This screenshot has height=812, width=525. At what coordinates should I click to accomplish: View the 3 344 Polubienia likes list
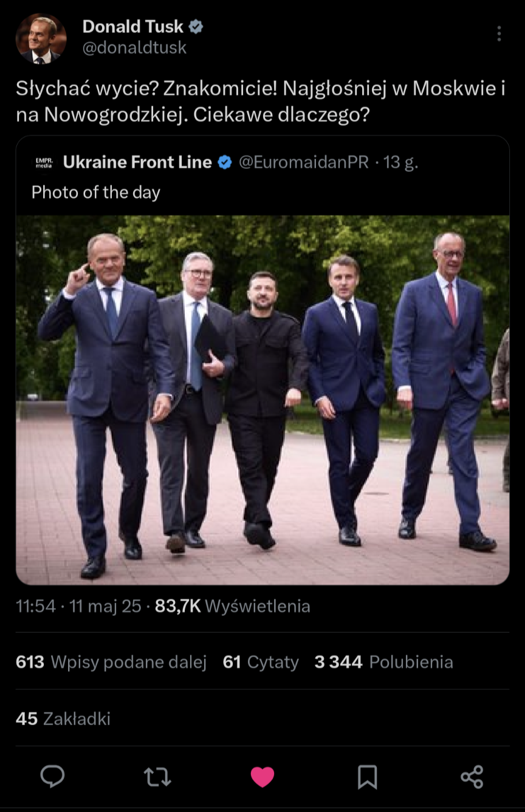pyautogui.click(x=383, y=661)
